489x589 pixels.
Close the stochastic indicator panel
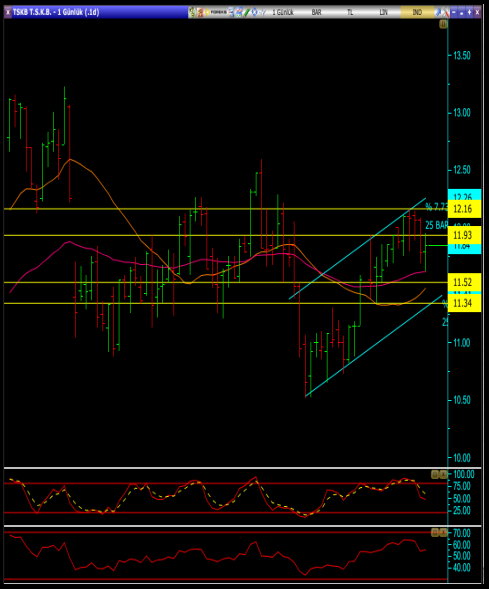[444, 474]
